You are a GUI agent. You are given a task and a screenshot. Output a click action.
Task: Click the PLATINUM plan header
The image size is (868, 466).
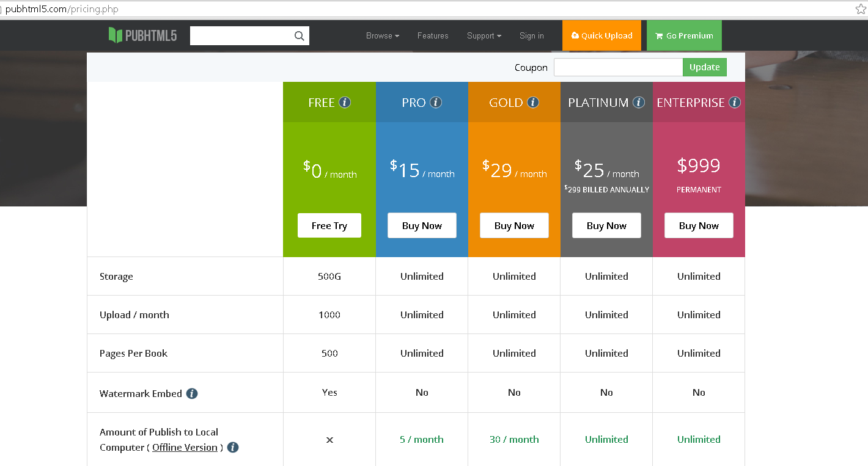coord(606,103)
